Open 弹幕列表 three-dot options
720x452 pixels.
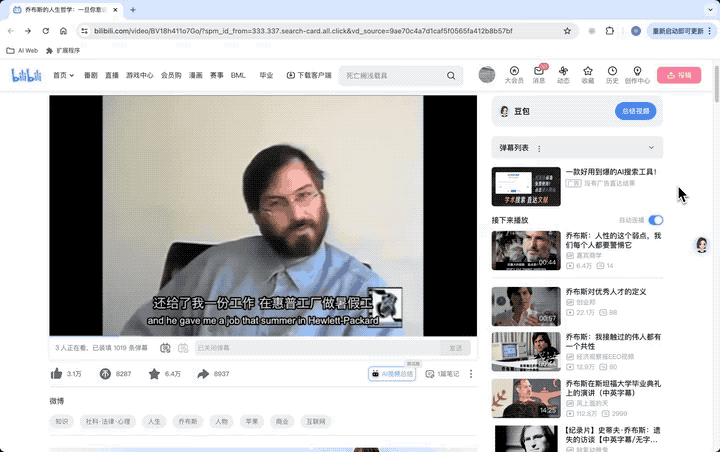click(x=539, y=148)
